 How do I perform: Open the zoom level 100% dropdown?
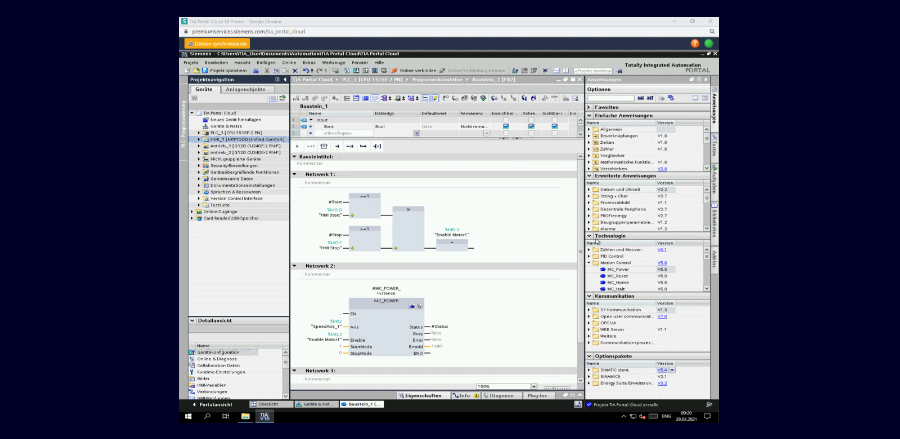click(534, 387)
